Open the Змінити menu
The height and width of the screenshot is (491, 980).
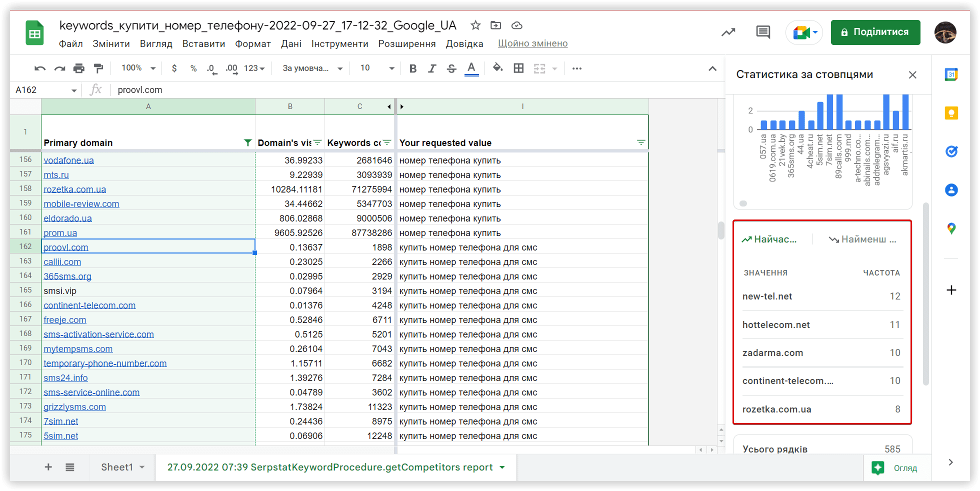tap(111, 43)
